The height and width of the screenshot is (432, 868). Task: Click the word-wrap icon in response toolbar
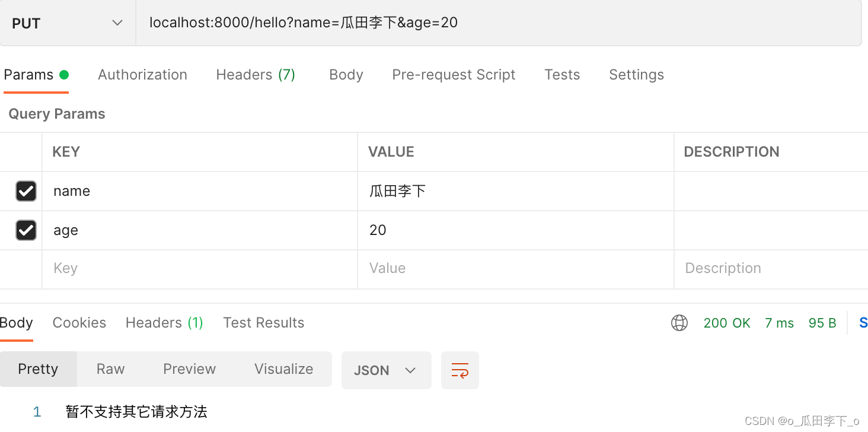pos(460,370)
